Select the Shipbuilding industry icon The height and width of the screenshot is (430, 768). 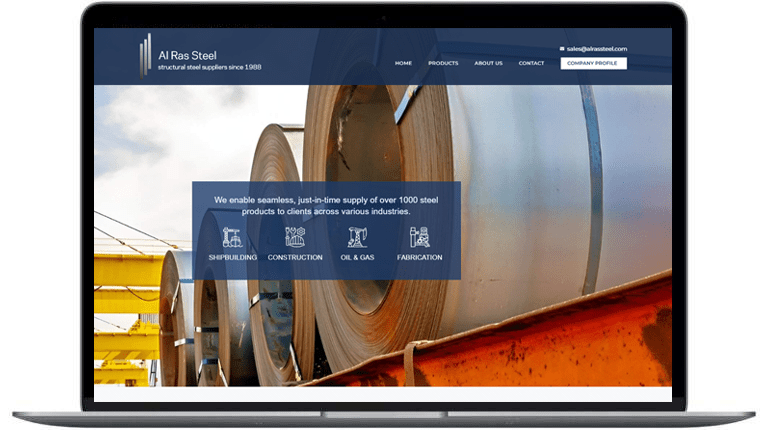[x=232, y=237]
